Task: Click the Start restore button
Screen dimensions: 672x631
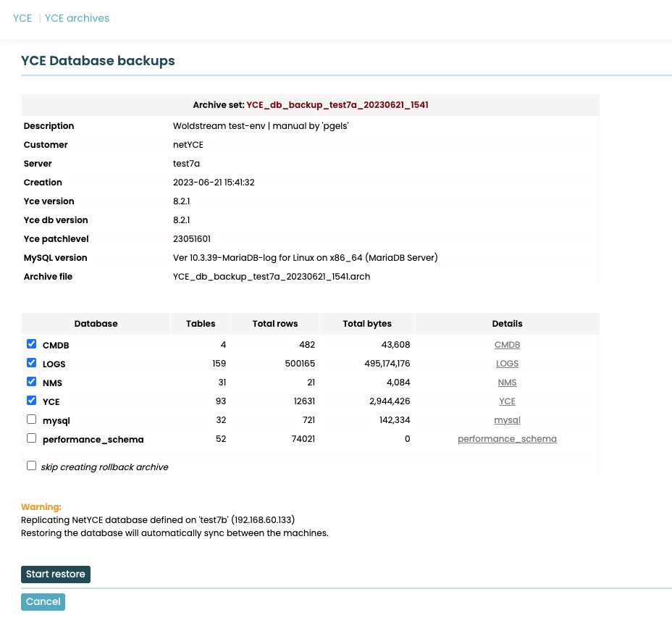Action: tap(56, 574)
